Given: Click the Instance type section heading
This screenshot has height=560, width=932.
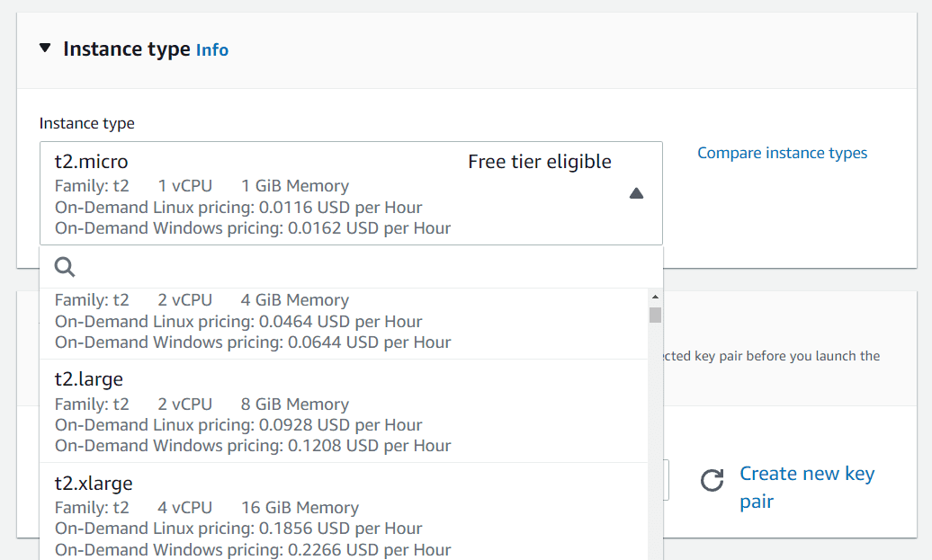Looking at the screenshot, I should click(125, 49).
